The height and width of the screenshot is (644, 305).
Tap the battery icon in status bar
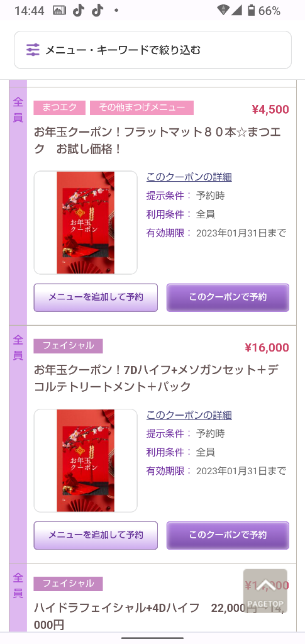[251, 11]
